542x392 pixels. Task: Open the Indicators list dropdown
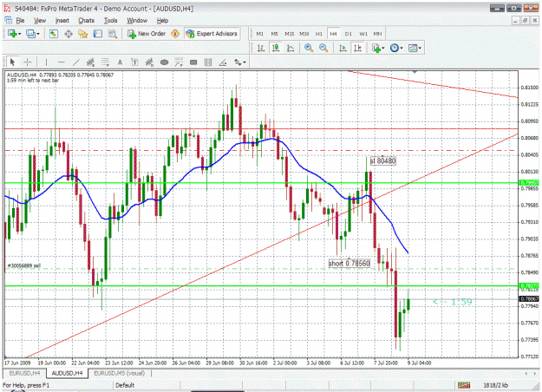378,48
